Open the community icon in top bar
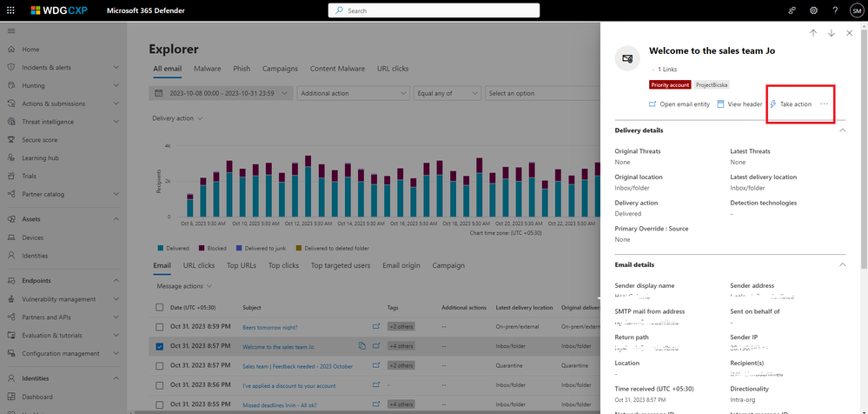Viewport: 868px width, 414px height. (x=792, y=10)
